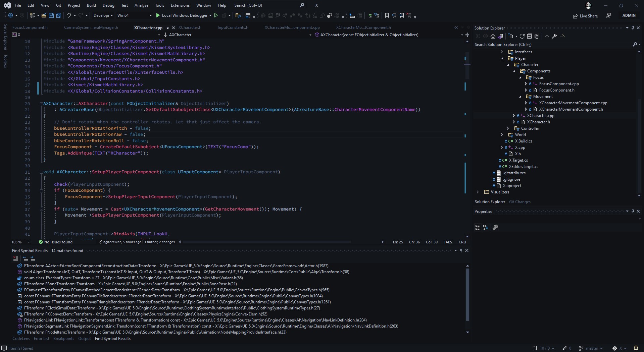This screenshot has width=644, height=352.
Task: Start Without Debugging using hollow play icon
Action: (216, 15)
